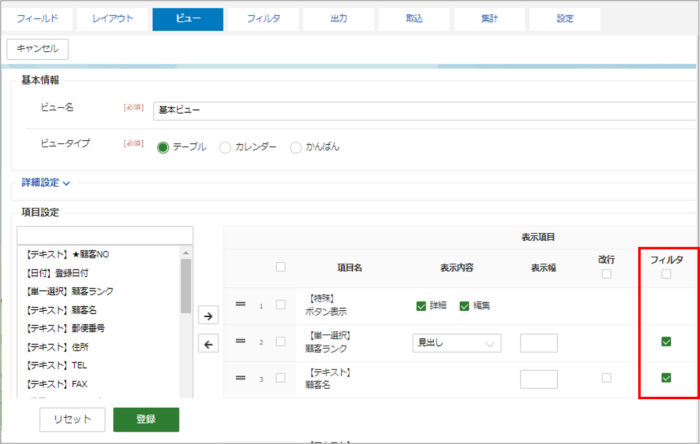This screenshot has height=444, width=700.
Task: Click the ビュー名 input field
Action: pos(425,111)
